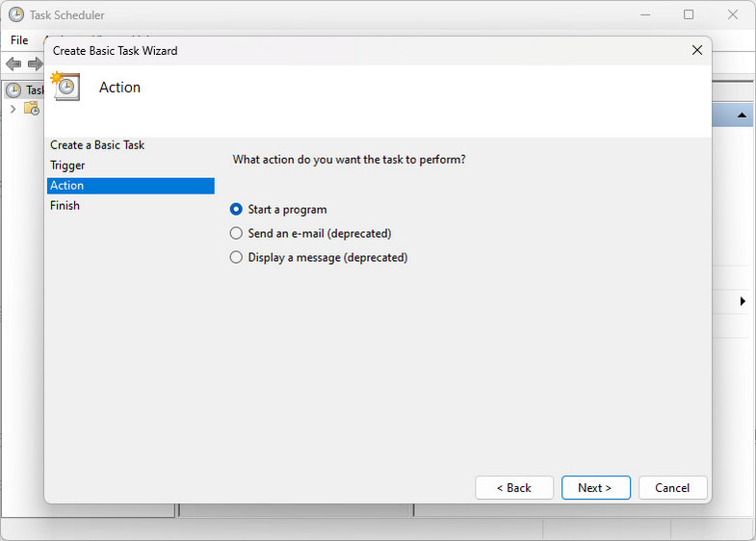Jump to the Trigger wizard step
The height and width of the screenshot is (541, 756).
point(67,166)
